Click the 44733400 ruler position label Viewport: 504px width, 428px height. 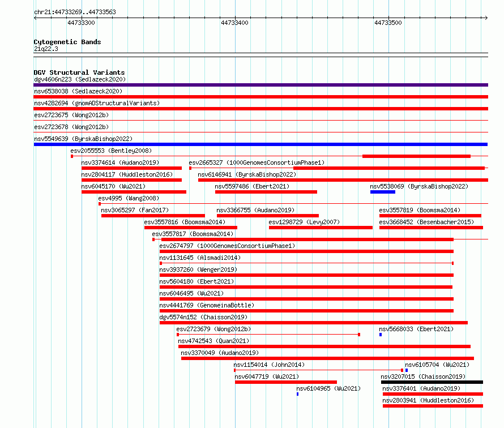[234, 23]
